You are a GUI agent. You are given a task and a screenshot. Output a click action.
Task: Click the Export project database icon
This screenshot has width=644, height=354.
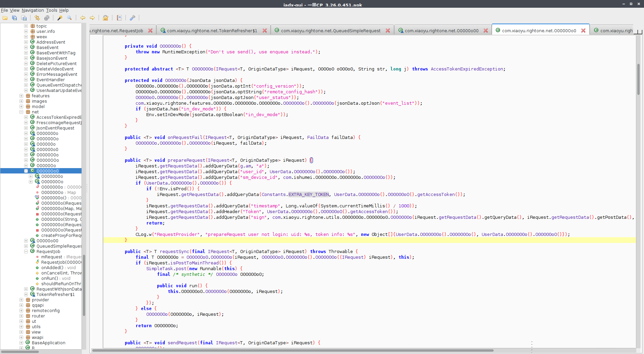coord(24,18)
